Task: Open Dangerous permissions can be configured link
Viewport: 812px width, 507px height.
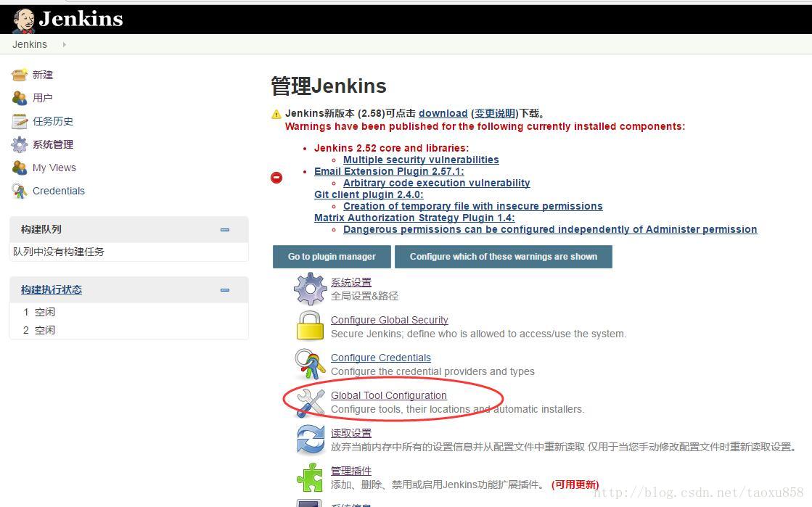Action: click(x=550, y=229)
